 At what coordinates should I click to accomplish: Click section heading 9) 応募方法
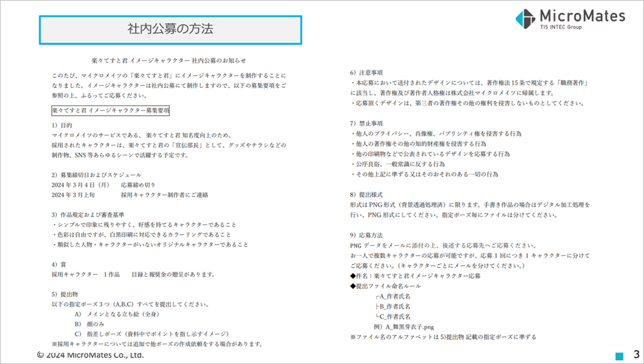tap(365, 235)
